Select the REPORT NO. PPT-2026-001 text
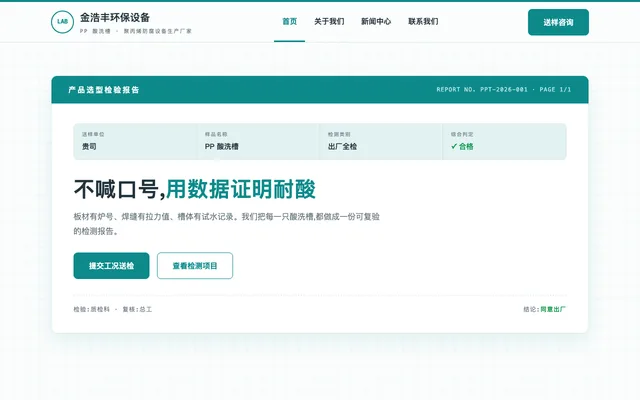 482,89
